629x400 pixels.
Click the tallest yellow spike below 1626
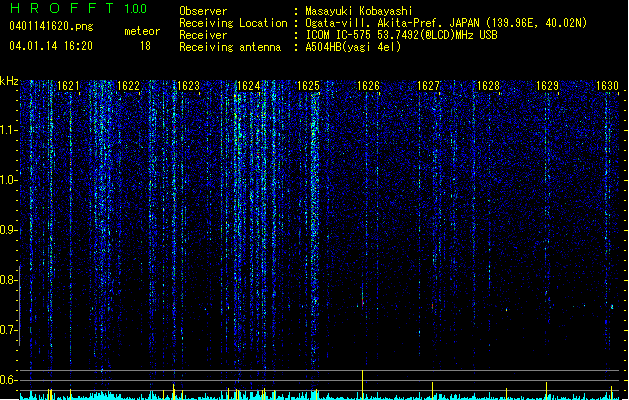point(363,384)
